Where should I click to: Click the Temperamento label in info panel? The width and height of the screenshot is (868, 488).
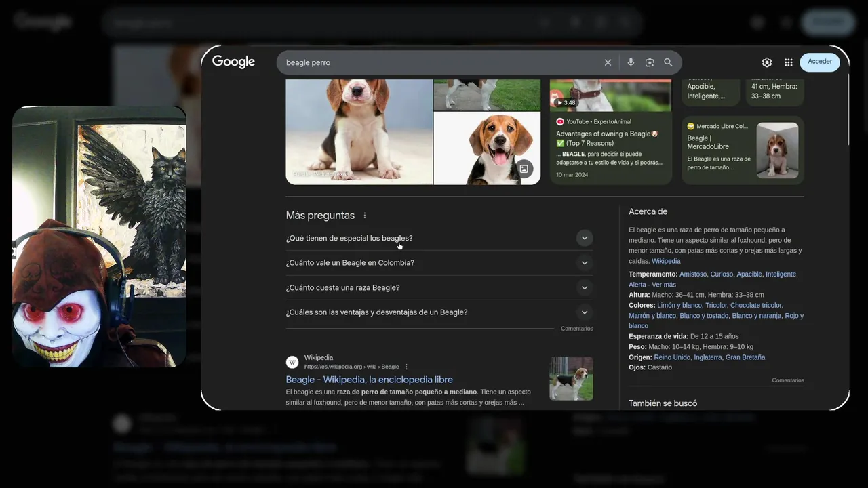tap(653, 274)
